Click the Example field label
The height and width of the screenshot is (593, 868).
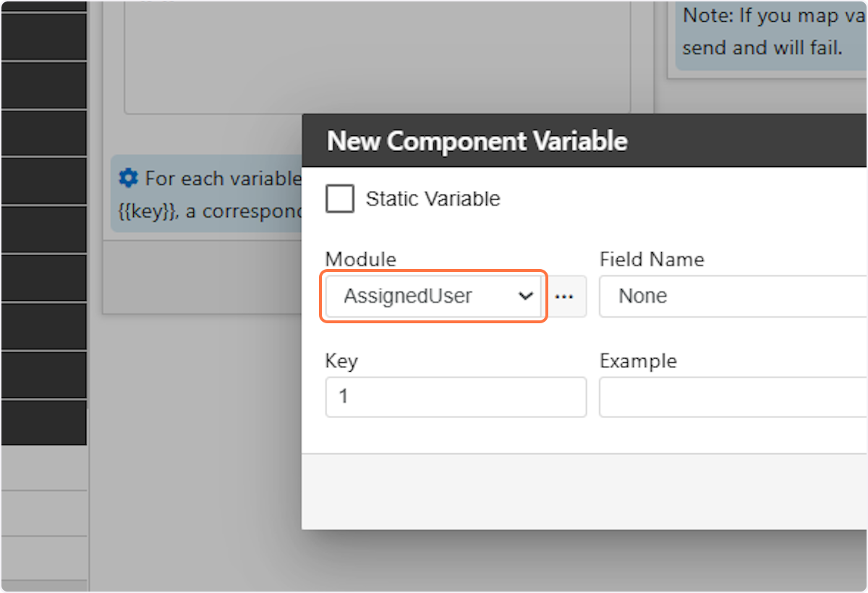638,361
